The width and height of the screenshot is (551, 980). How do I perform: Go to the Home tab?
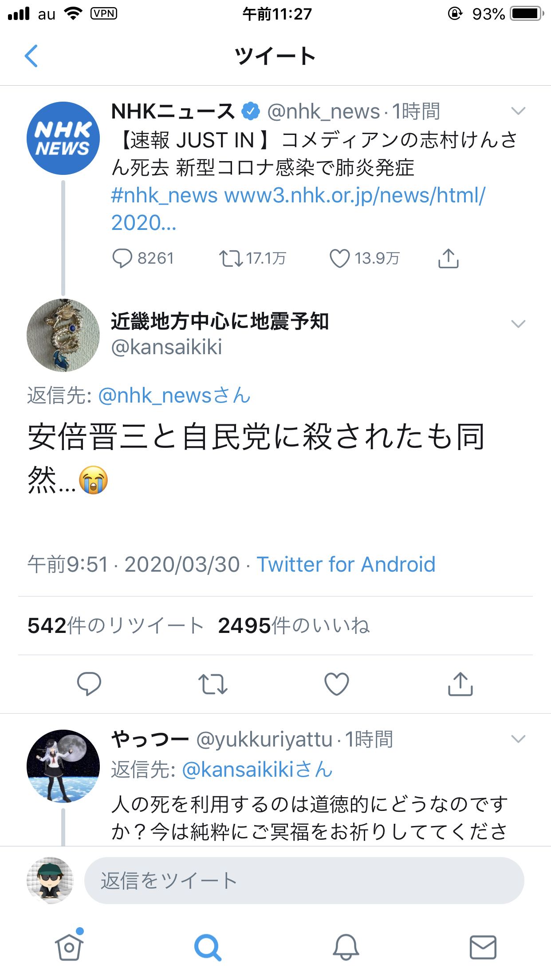pyautogui.click(x=69, y=947)
